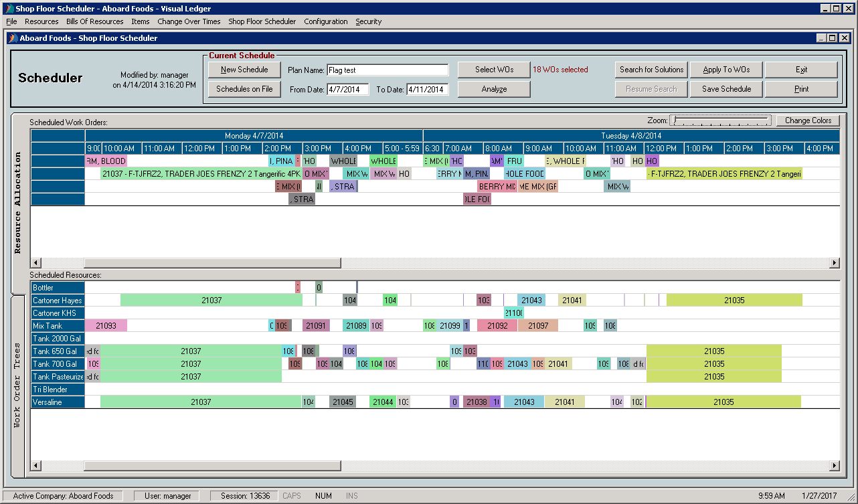The width and height of the screenshot is (858, 504).
Task: Open the Bills Of Resources menu
Action: (94, 21)
